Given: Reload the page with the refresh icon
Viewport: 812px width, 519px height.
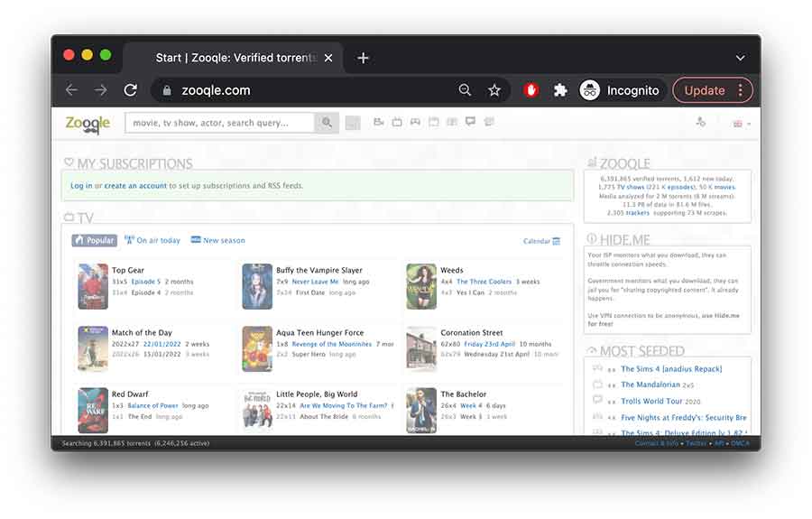Looking at the screenshot, I should pos(131,90).
